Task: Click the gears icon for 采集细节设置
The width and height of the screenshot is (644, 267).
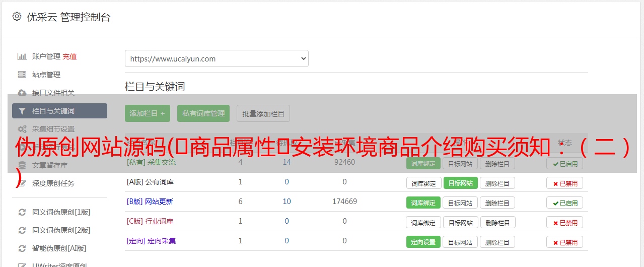Action: (22, 129)
